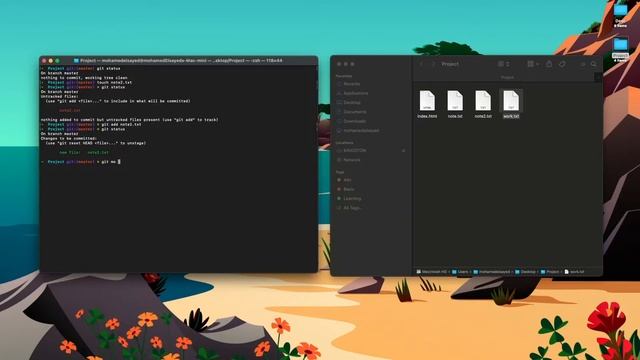Open Finder's search magnifier icon

point(593,64)
